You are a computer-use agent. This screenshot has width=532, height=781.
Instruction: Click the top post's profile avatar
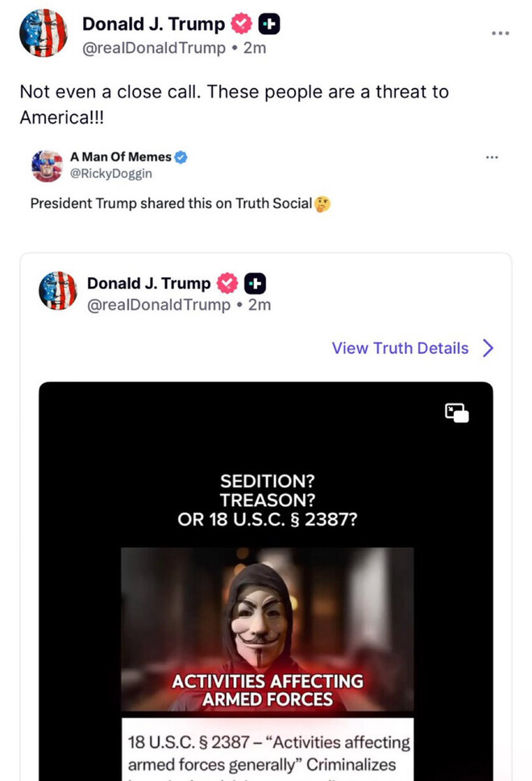point(44,34)
